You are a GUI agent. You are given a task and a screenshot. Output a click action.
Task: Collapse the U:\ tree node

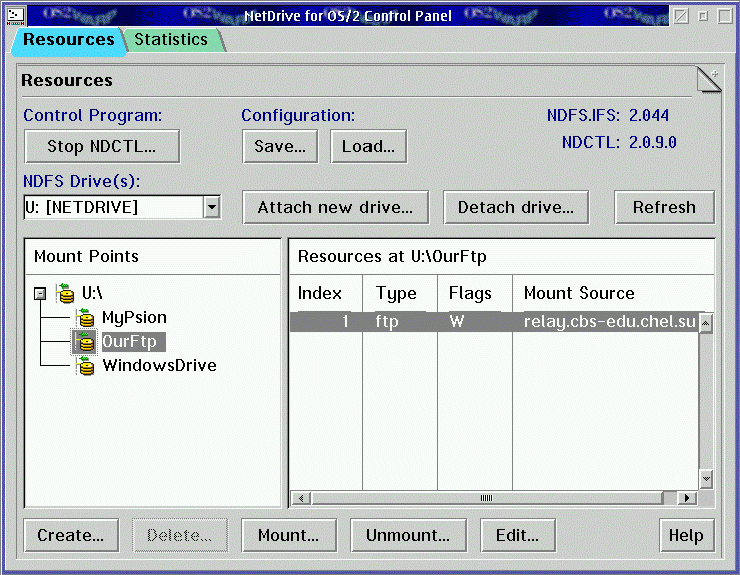point(40,294)
